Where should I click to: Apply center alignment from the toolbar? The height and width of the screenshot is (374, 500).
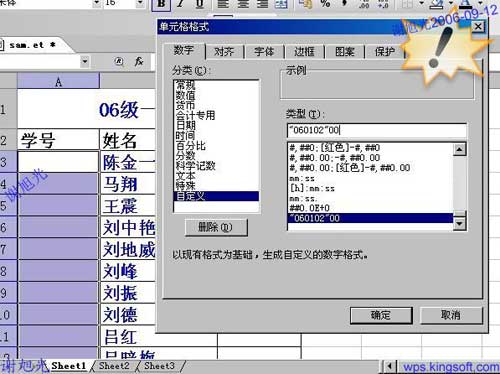click(243, 4)
